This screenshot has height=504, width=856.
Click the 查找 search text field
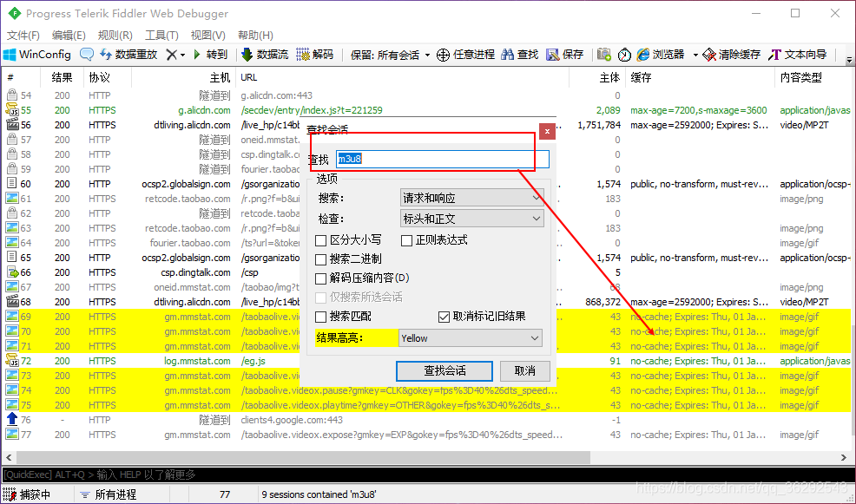442,159
